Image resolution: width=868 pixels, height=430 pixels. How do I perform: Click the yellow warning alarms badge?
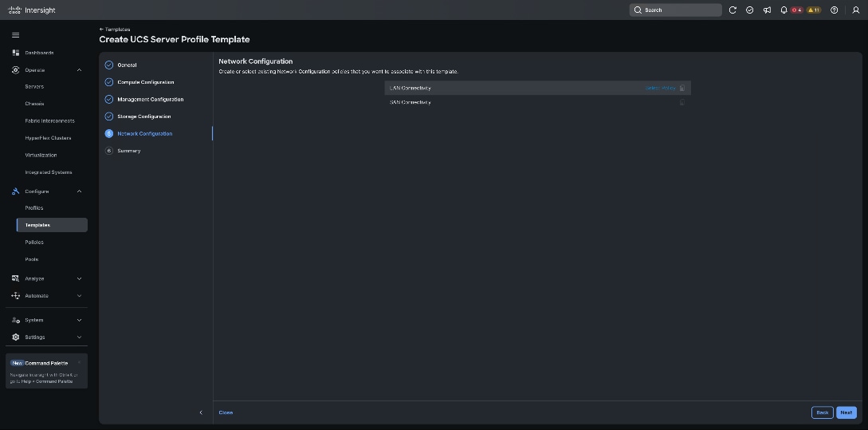(x=813, y=10)
